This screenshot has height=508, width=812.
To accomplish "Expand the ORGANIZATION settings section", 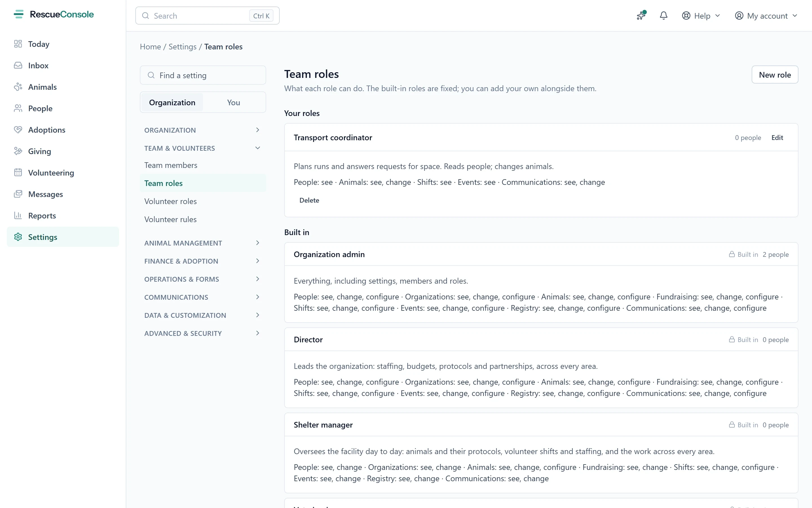I will tap(203, 130).
